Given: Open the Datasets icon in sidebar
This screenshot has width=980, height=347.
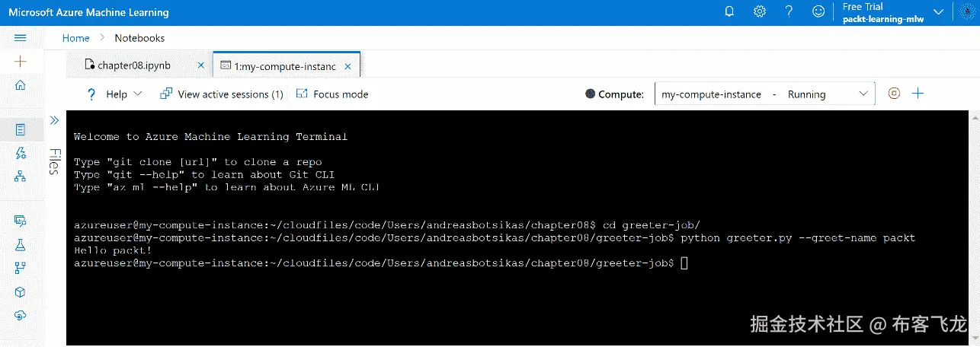Looking at the screenshot, I should point(21,221).
